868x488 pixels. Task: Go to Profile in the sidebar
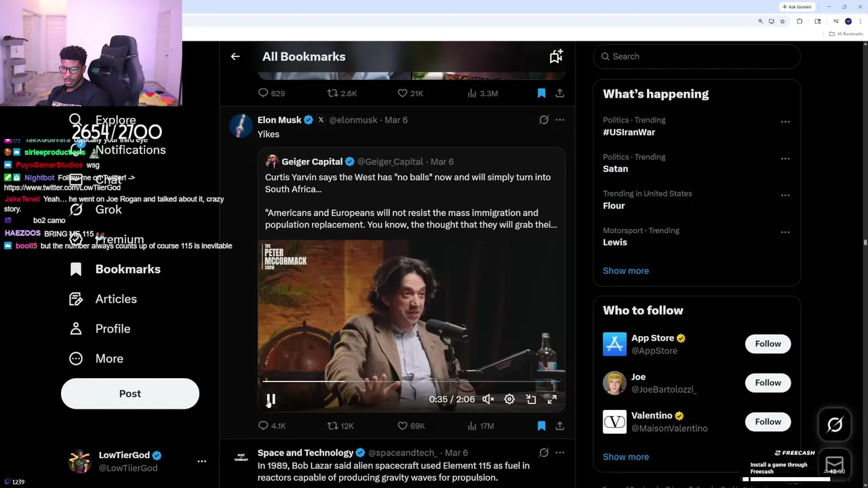(x=100, y=329)
